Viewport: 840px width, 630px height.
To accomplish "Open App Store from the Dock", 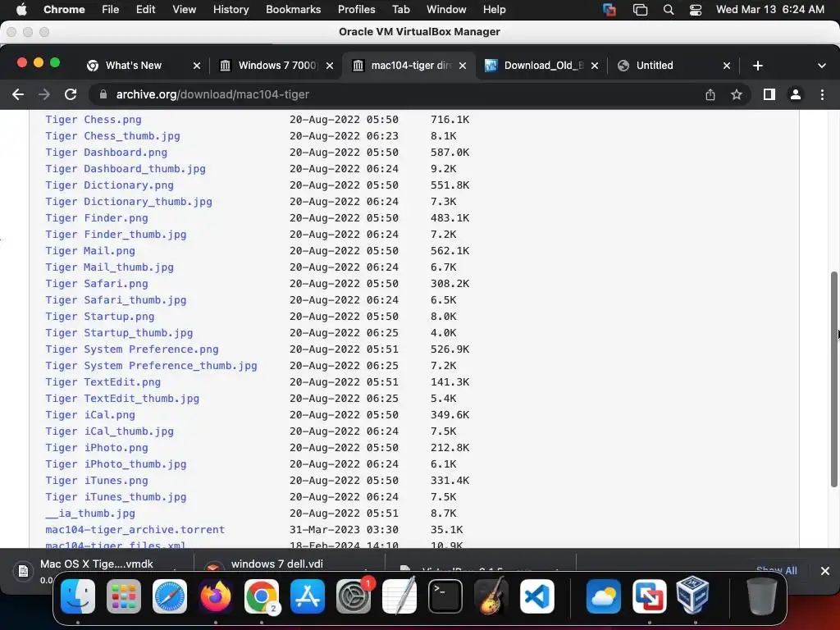I will click(x=308, y=596).
